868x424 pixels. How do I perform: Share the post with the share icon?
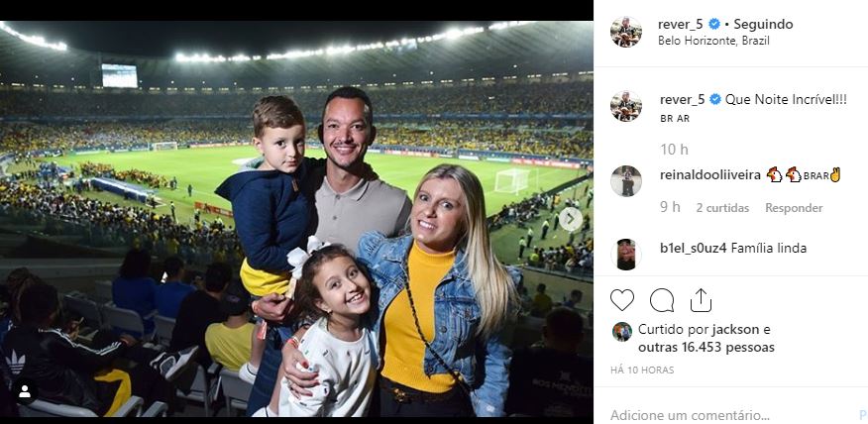(701, 300)
